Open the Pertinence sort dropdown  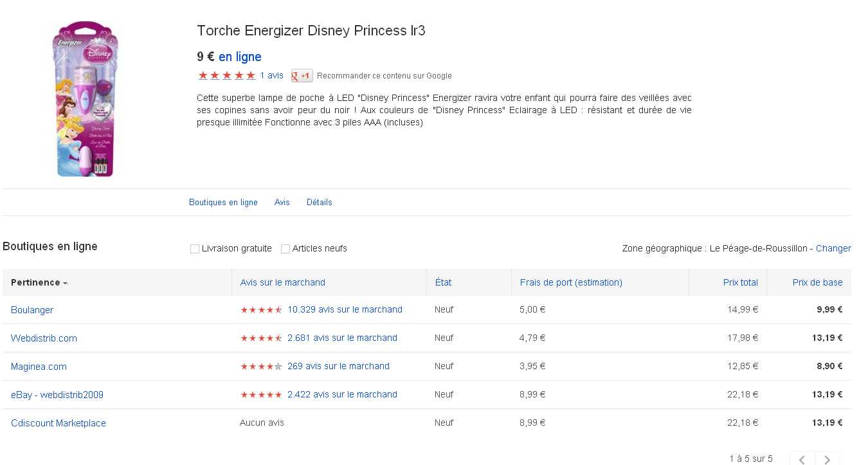tap(39, 282)
